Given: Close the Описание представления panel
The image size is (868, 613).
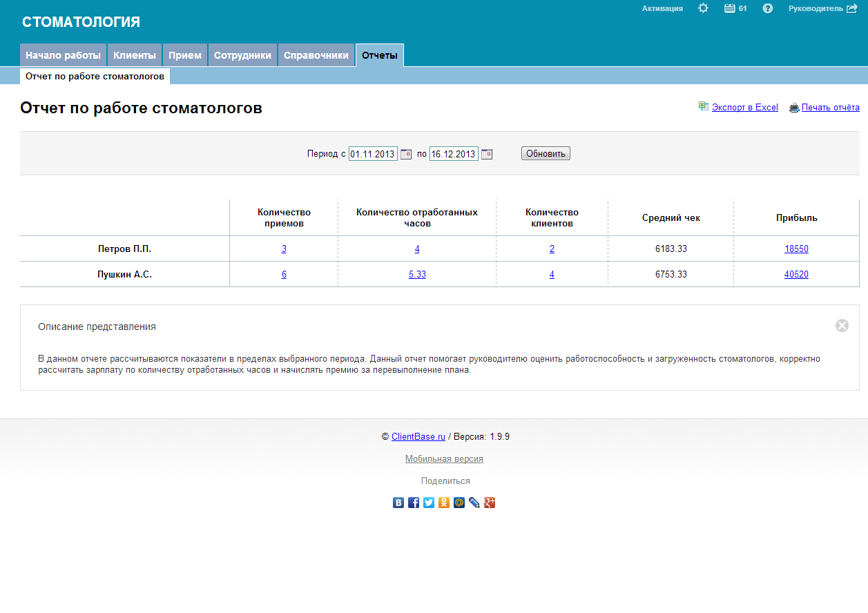Looking at the screenshot, I should point(842,326).
